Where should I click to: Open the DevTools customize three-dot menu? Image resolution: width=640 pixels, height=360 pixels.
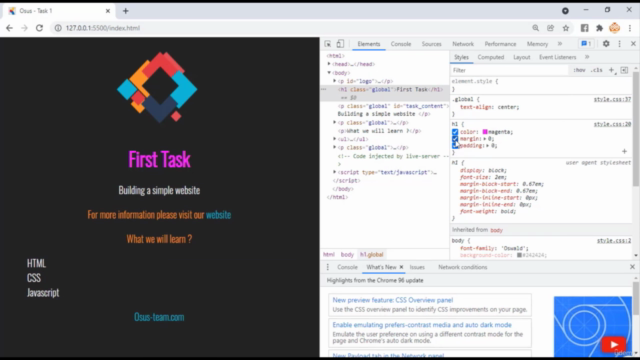click(620, 44)
